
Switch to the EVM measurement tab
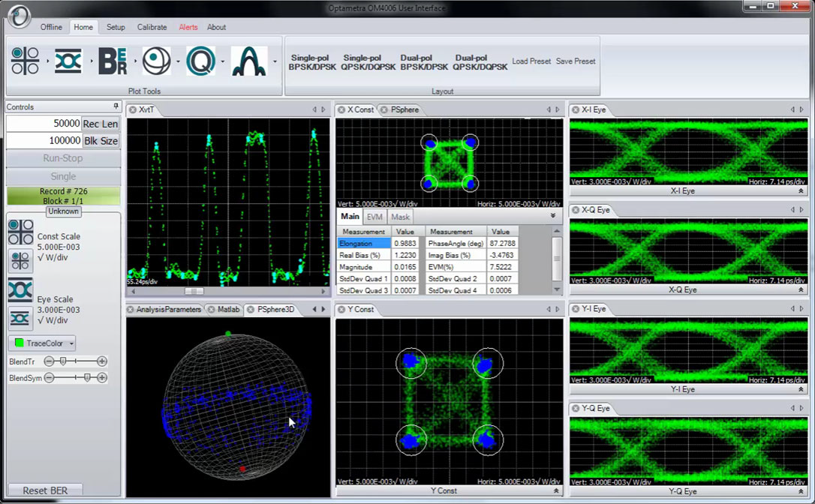coord(374,217)
